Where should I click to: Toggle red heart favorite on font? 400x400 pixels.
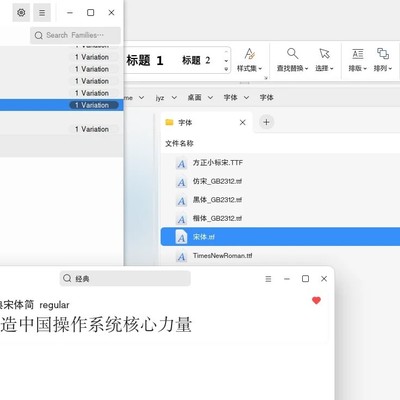point(316,300)
